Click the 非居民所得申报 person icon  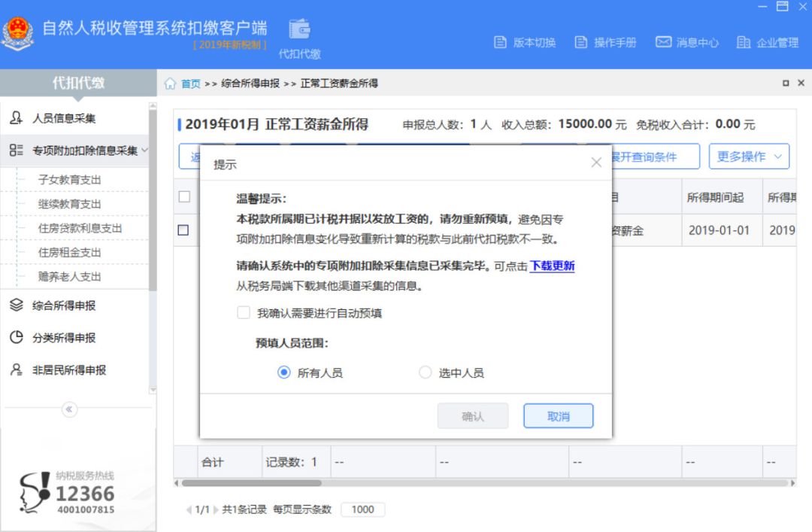16,369
